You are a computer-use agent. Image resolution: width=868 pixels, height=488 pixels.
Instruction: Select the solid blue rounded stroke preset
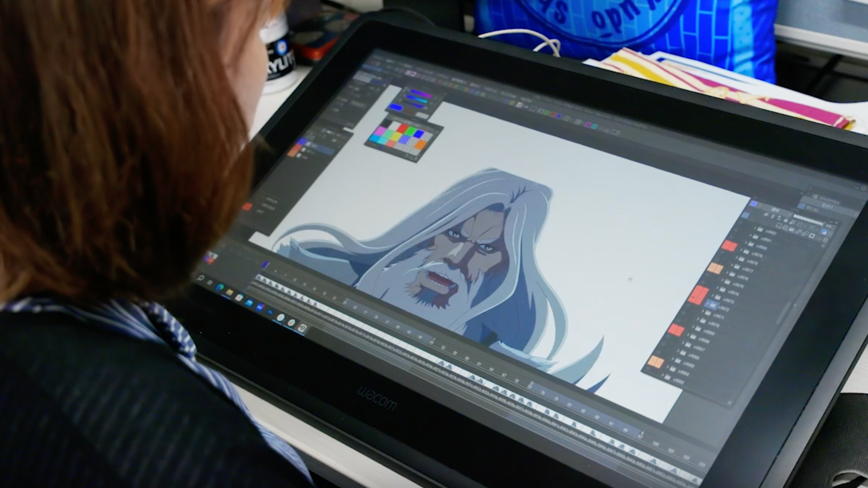(x=396, y=107)
